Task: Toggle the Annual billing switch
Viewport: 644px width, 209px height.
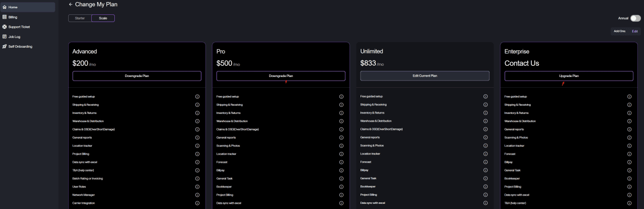Action: point(636,18)
